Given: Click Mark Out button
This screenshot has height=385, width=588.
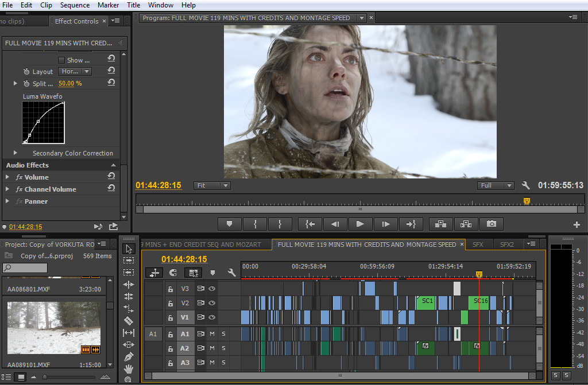Looking at the screenshot, I should tap(280, 224).
